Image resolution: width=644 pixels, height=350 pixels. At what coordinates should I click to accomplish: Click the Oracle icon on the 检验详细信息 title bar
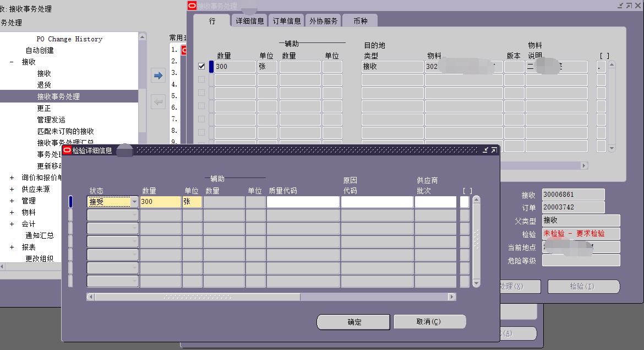[x=67, y=150]
